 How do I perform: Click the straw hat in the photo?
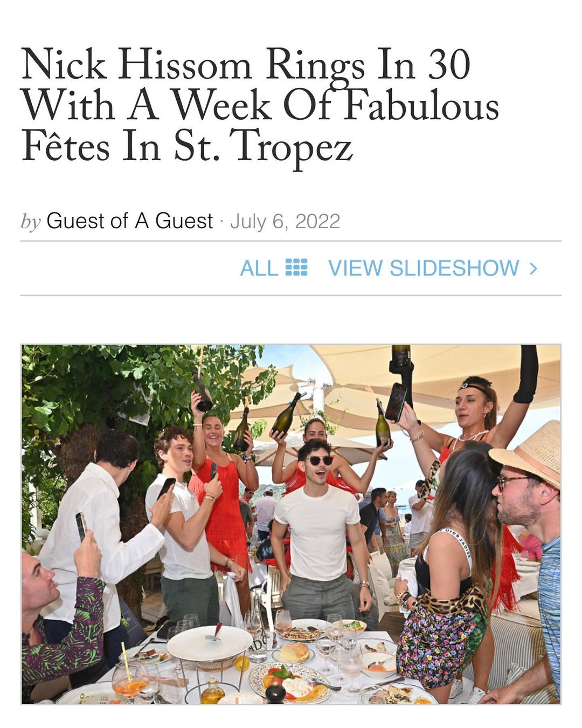(529, 452)
